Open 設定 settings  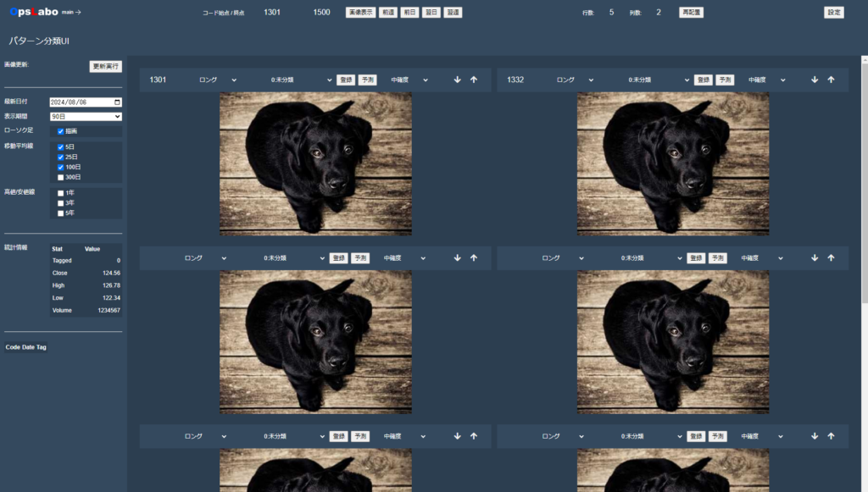pos(834,12)
